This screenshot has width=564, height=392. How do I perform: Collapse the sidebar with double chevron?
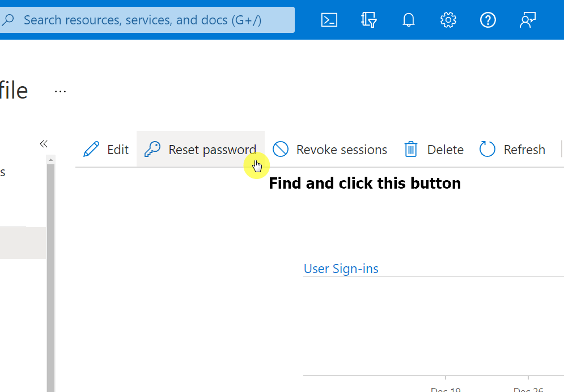(x=44, y=144)
